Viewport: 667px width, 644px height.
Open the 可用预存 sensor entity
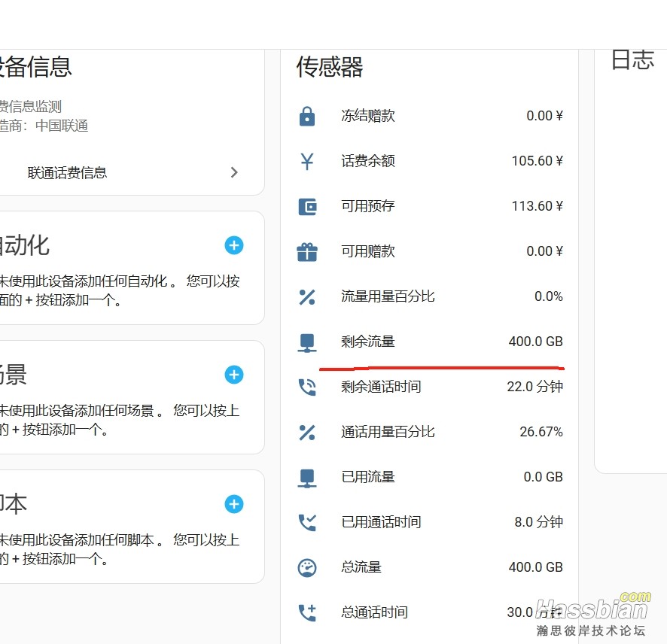430,206
